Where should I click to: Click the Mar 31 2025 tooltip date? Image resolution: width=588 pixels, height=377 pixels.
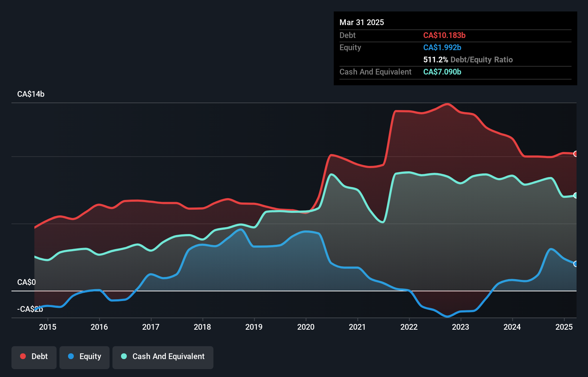tap(362, 22)
